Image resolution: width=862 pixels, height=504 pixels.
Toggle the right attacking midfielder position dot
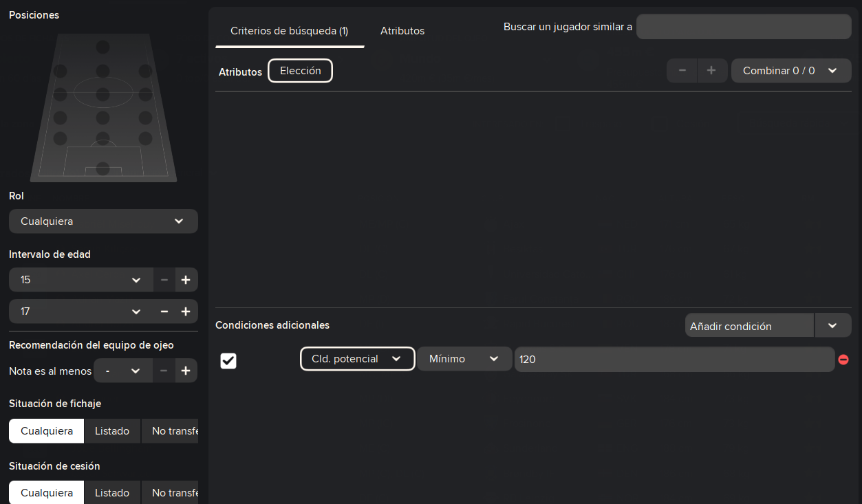(145, 71)
